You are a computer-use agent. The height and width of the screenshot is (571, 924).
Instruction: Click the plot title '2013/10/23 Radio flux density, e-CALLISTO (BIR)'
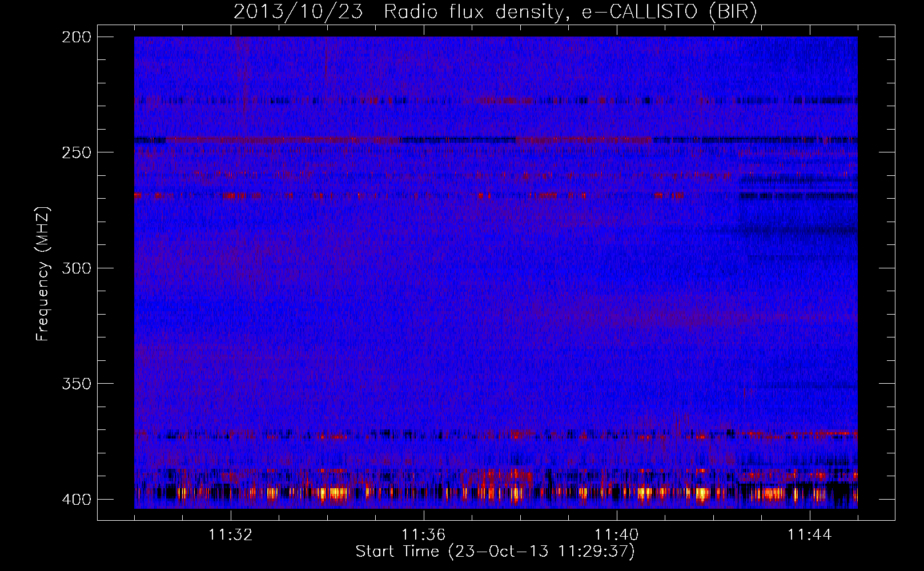click(x=495, y=12)
